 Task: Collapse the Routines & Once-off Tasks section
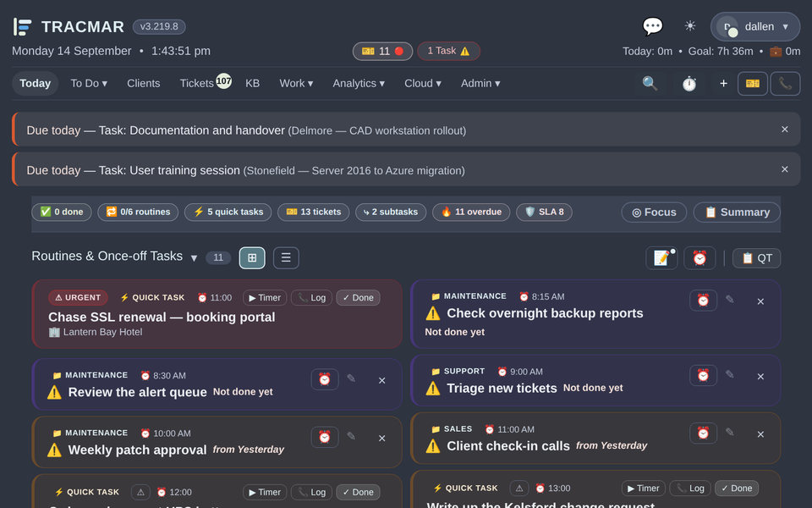click(194, 257)
